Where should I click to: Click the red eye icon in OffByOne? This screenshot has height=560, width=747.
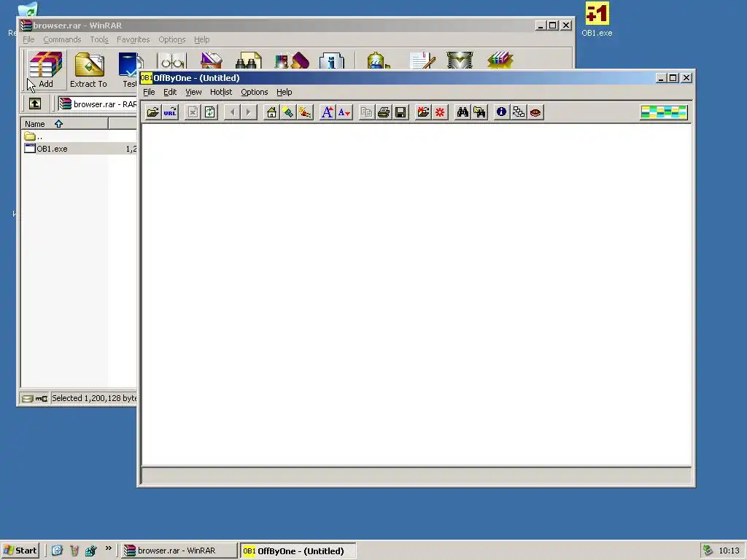535,112
